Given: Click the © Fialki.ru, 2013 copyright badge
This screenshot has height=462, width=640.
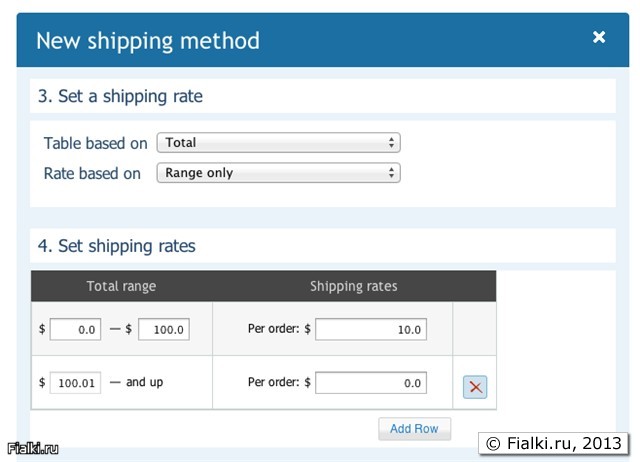Looking at the screenshot, I should tap(553, 442).
